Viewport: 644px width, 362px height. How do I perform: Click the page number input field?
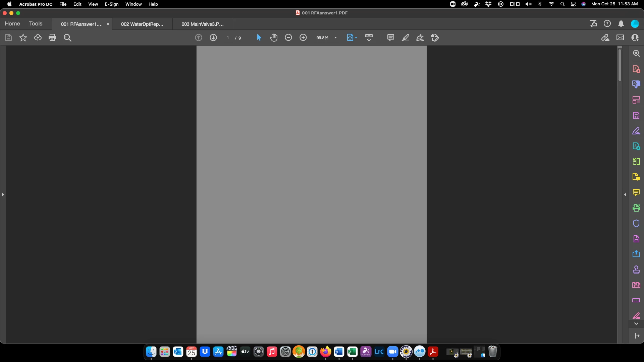tap(228, 38)
